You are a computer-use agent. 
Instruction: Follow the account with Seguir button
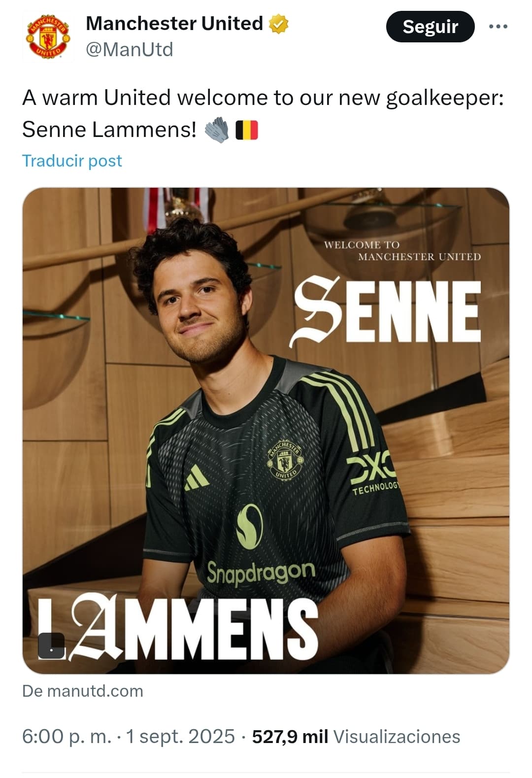click(x=430, y=27)
